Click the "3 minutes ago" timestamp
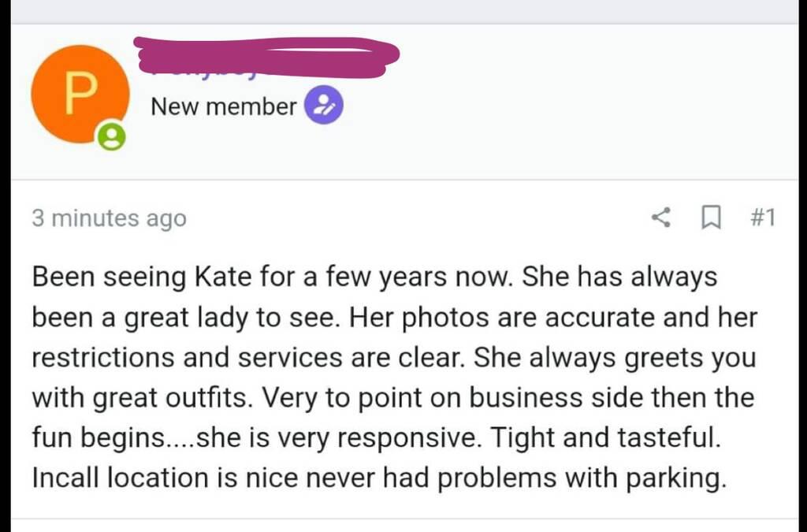This screenshot has width=807, height=532. tap(109, 218)
